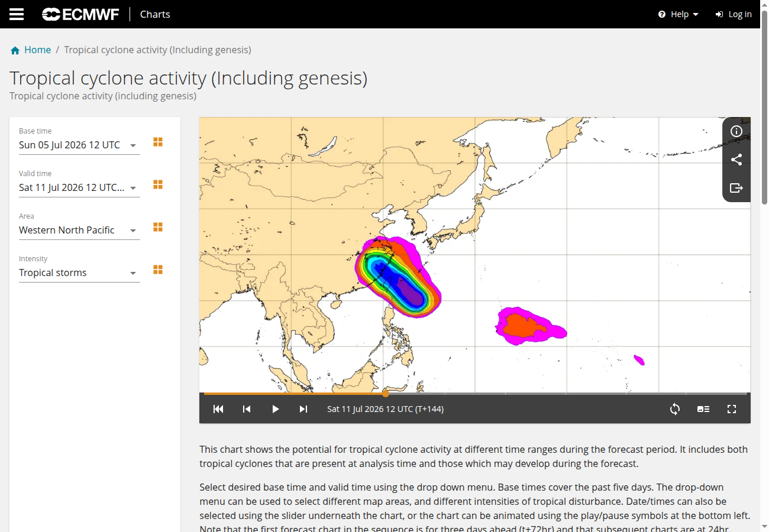769x532 pixels.
Task: Click the chart info icon
Action: pos(736,131)
